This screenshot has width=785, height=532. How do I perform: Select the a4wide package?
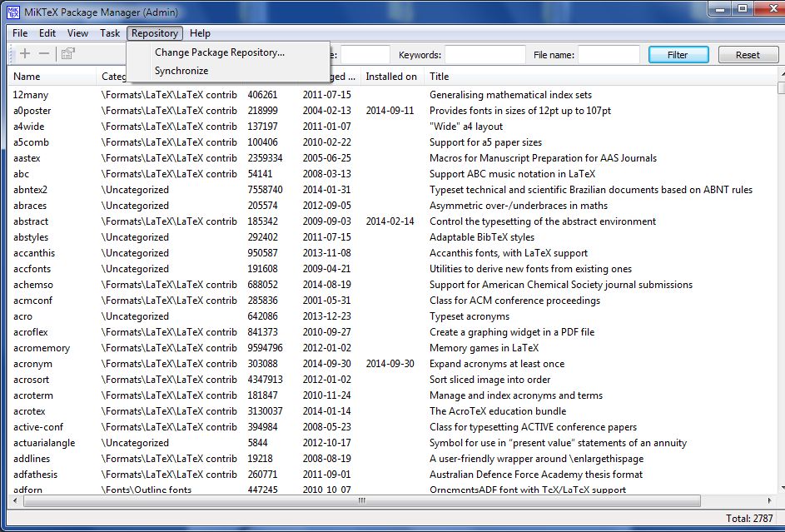tap(28, 126)
